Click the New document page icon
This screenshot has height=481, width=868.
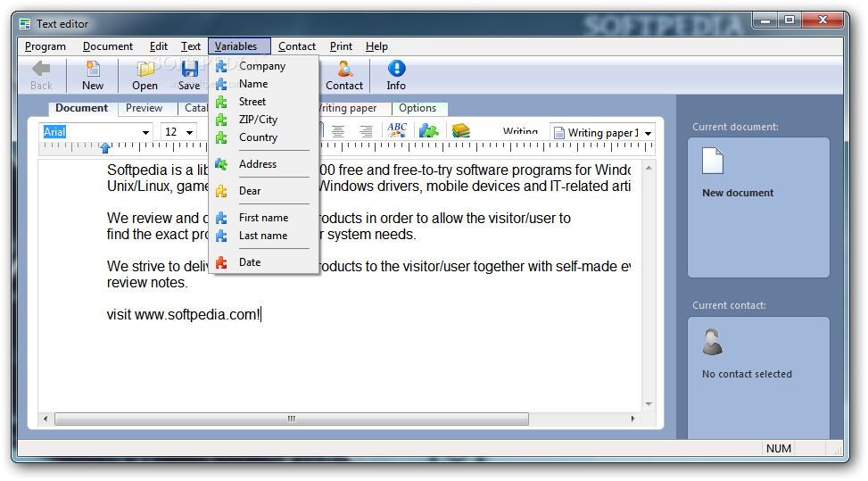tap(713, 161)
